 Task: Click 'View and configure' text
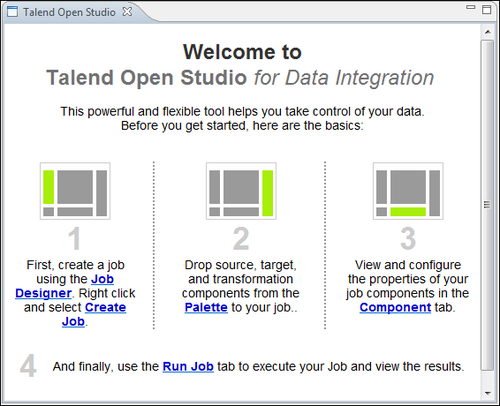(x=408, y=265)
